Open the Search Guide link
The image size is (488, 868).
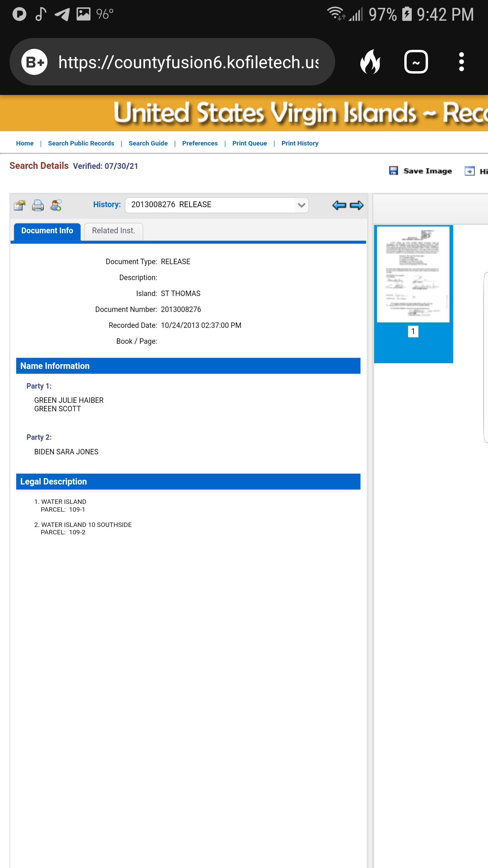[x=148, y=143]
